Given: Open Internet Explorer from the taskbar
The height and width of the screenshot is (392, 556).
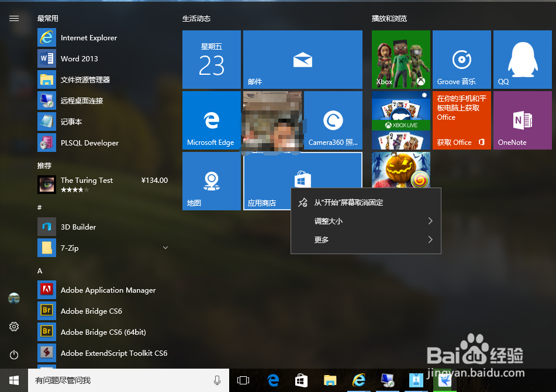Looking at the screenshot, I should 359,380.
